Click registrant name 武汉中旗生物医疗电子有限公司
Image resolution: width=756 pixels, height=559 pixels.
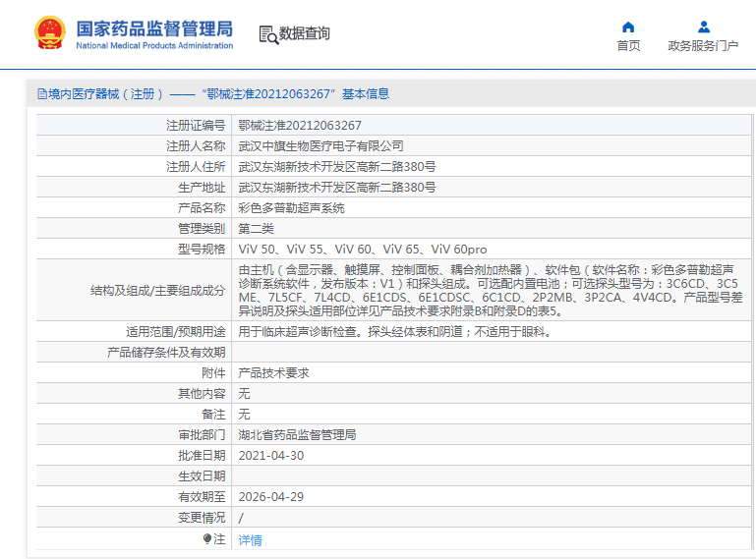click(321, 145)
